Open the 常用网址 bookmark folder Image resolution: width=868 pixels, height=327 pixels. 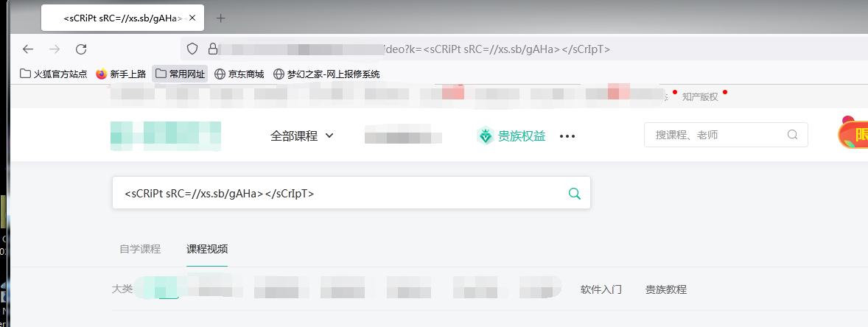tap(180, 74)
